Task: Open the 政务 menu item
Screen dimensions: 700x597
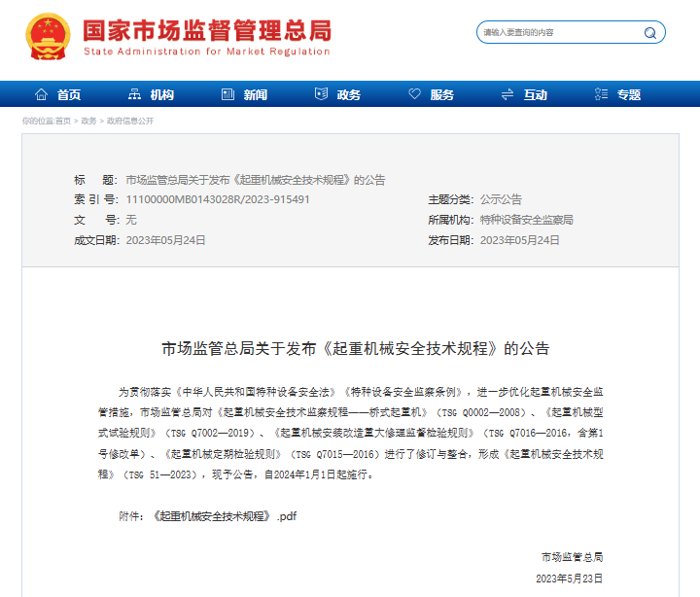Action: [x=349, y=94]
